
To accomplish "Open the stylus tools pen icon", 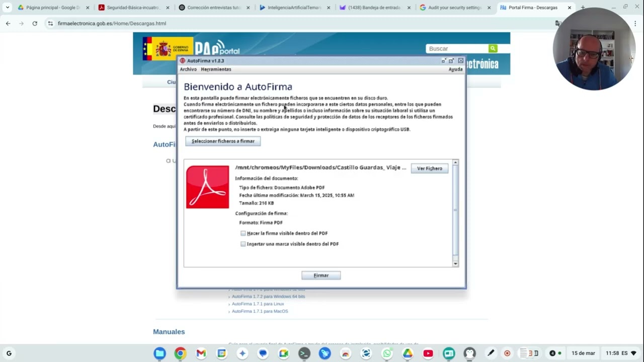I will click(x=491, y=353).
